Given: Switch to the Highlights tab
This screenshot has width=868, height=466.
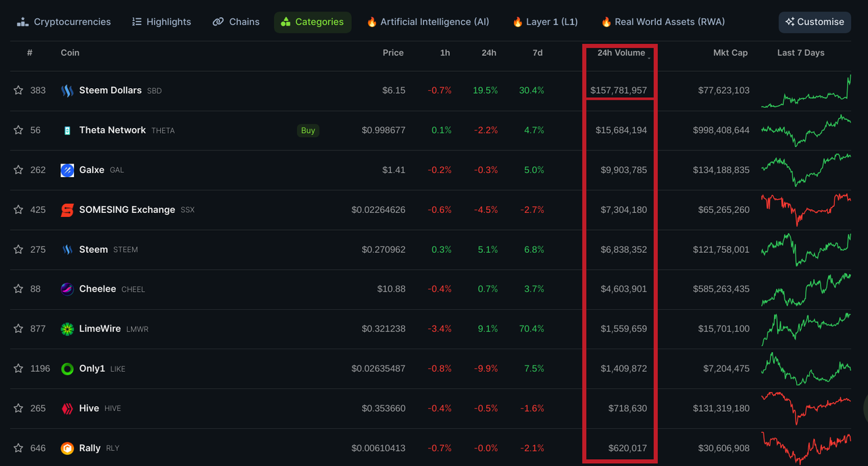Looking at the screenshot, I should click(x=161, y=22).
